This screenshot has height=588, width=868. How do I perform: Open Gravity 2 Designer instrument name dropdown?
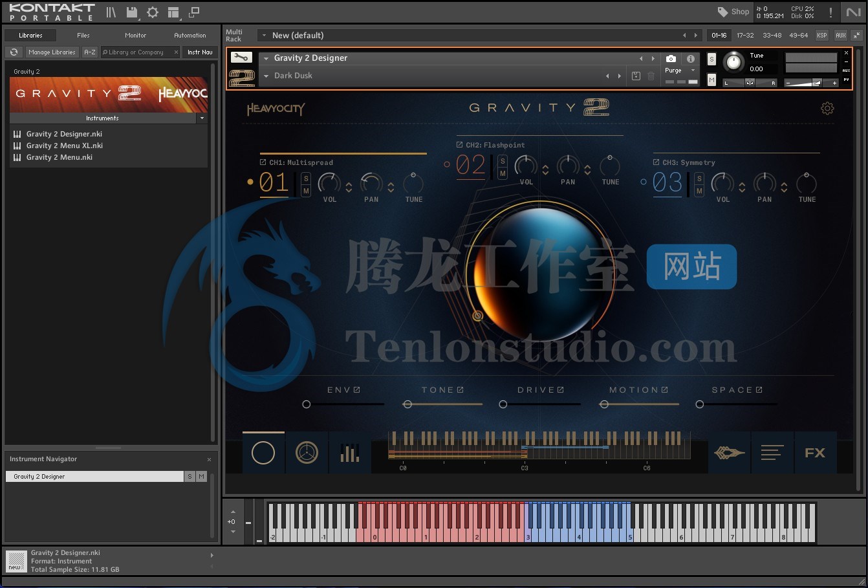pyautogui.click(x=266, y=58)
